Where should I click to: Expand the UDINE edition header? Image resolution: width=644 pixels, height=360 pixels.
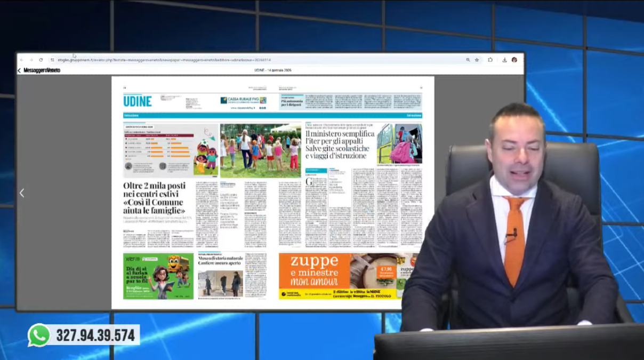click(x=139, y=101)
